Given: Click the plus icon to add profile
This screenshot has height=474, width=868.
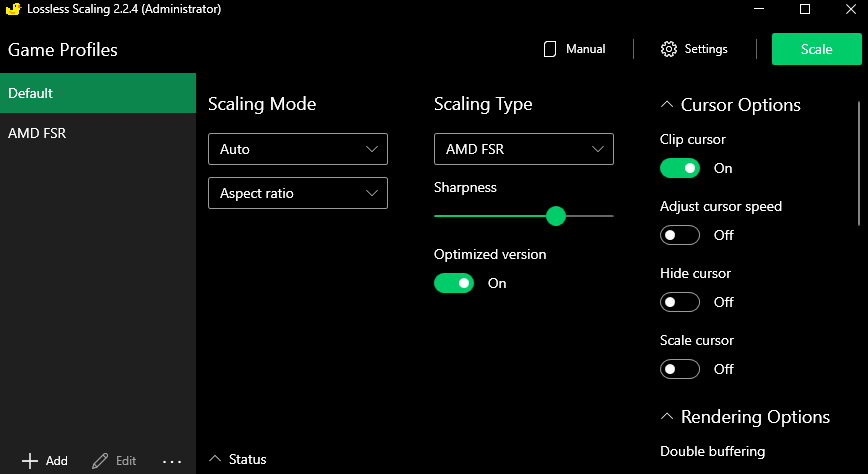Looking at the screenshot, I should tap(30, 461).
